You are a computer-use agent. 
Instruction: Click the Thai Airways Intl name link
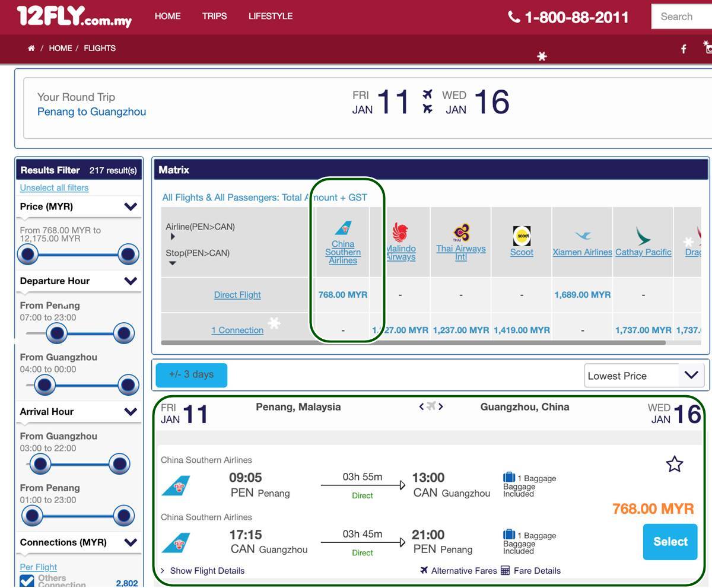click(461, 253)
